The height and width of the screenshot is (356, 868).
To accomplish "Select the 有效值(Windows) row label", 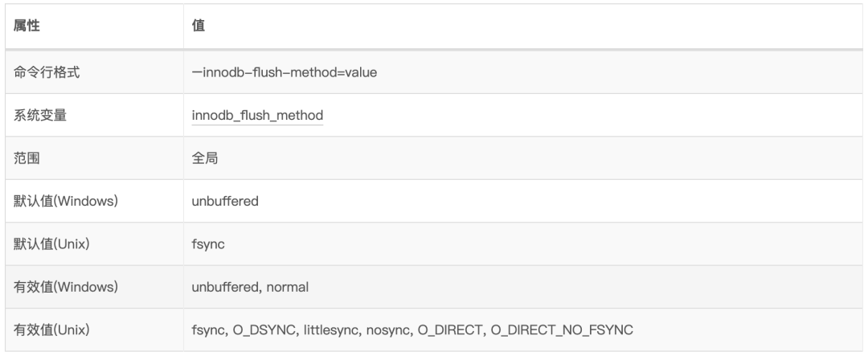I will (x=66, y=287).
